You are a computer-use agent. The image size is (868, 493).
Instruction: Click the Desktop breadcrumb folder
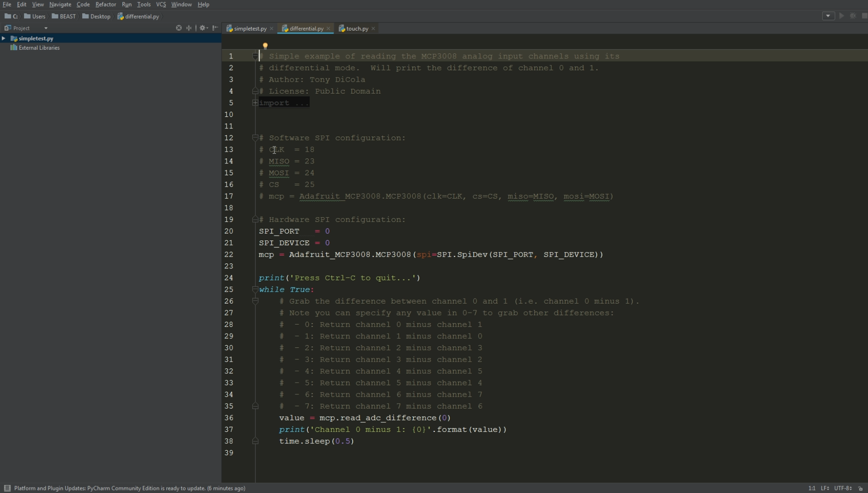click(100, 16)
